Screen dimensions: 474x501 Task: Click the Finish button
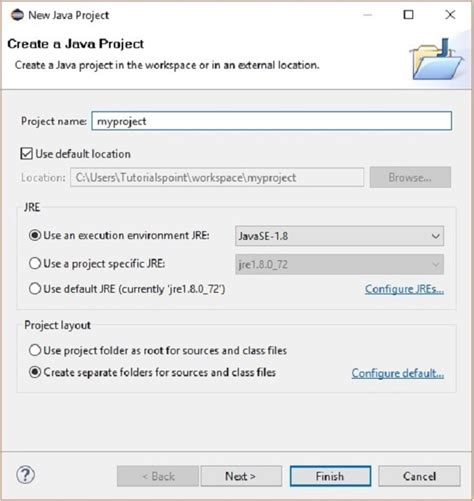click(330, 476)
